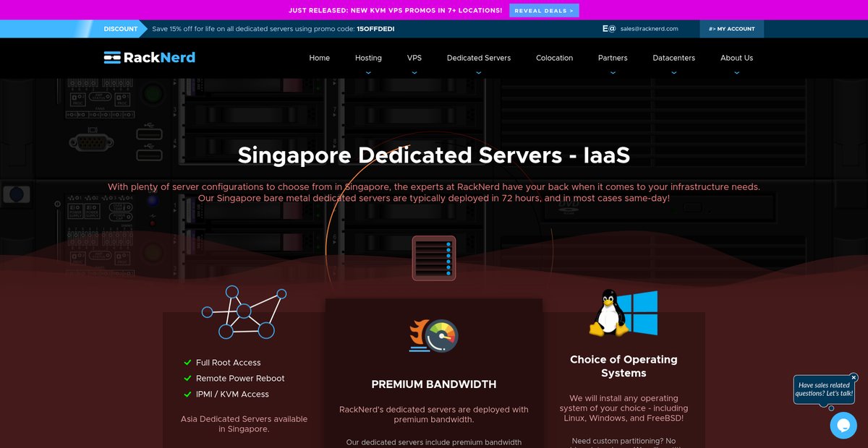This screenshot has width=868, height=448.
Task: Click the IPMI / KVM Access text
Action: [232, 395]
